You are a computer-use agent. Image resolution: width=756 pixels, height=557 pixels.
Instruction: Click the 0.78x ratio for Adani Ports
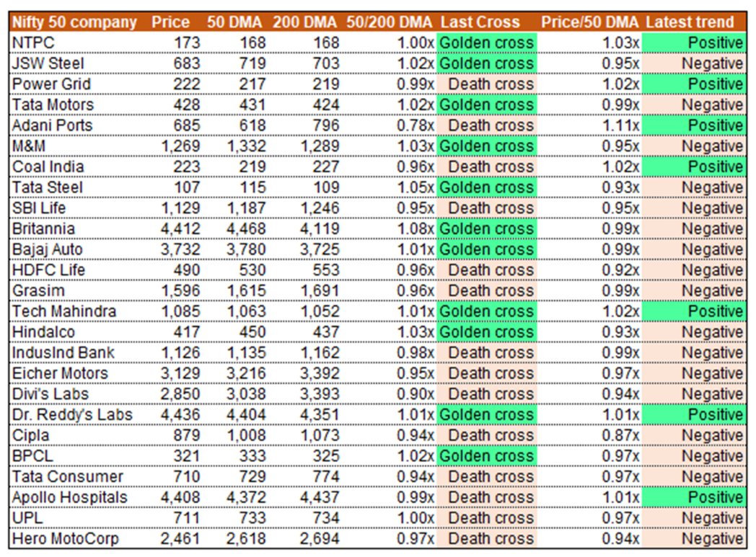[416, 126]
